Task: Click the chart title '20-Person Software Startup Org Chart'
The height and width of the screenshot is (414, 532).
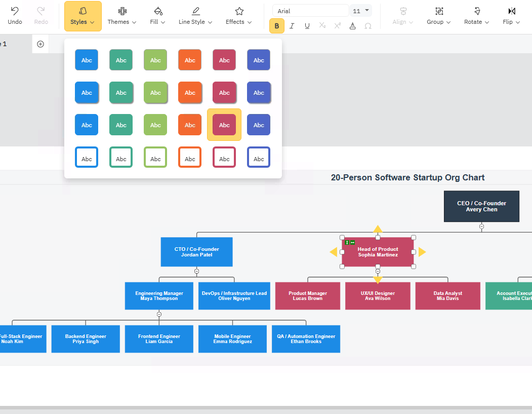Action: coord(407,178)
